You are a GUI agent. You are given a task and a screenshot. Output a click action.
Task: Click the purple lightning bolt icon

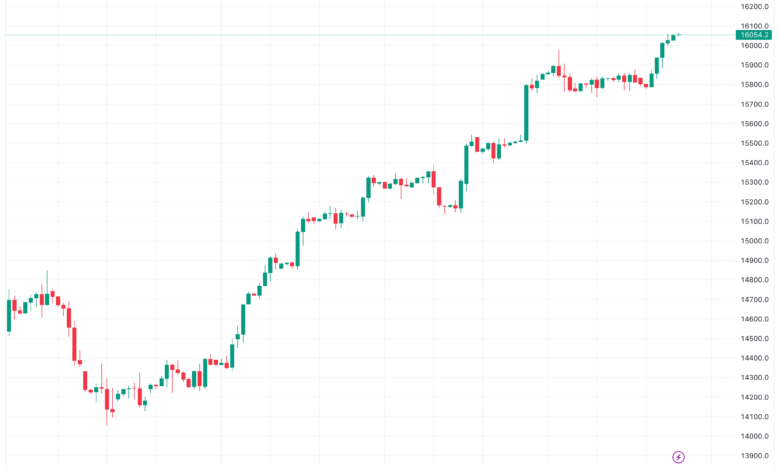(679, 457)
